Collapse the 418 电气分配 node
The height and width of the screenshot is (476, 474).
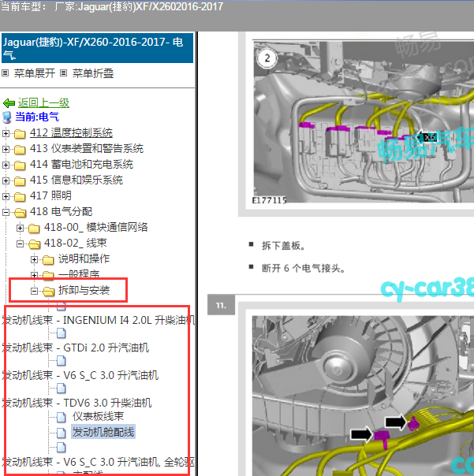(6, 212)
